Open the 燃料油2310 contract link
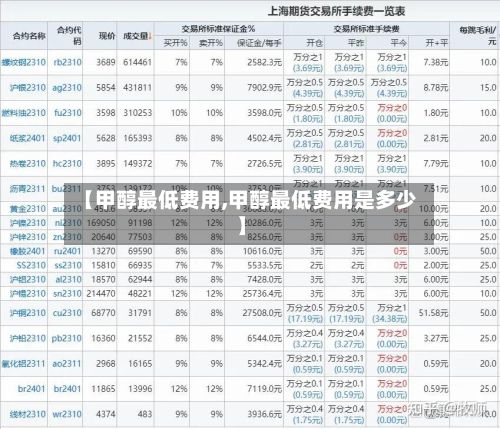Viewport: 500px width, 429px height. point(24,113)
